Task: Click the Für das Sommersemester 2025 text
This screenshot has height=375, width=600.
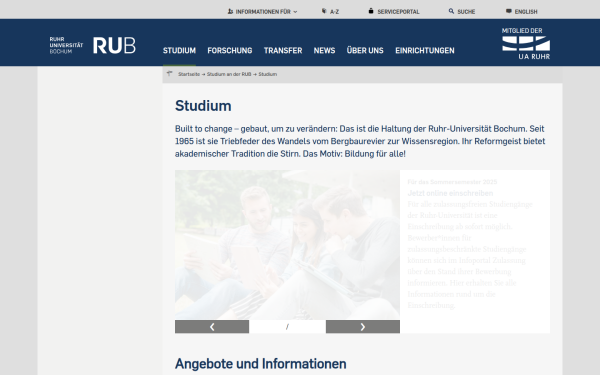Action: coord(452,182)
